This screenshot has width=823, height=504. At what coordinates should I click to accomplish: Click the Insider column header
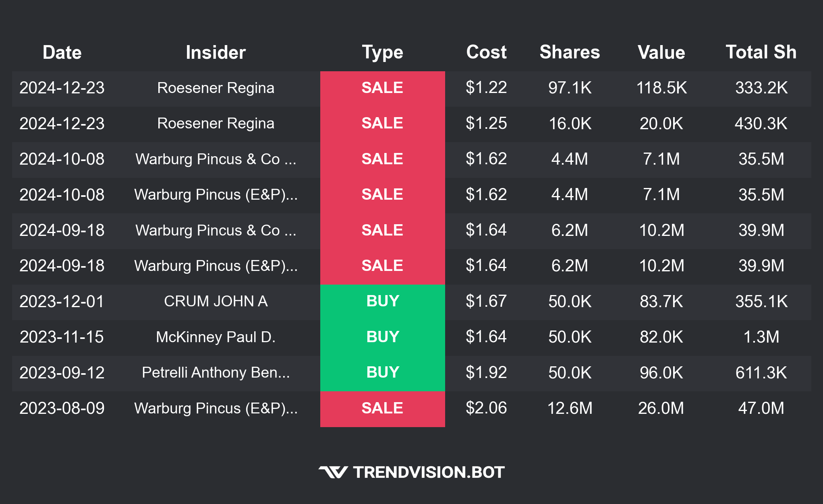pyautogui.click(x=216, y=52)
